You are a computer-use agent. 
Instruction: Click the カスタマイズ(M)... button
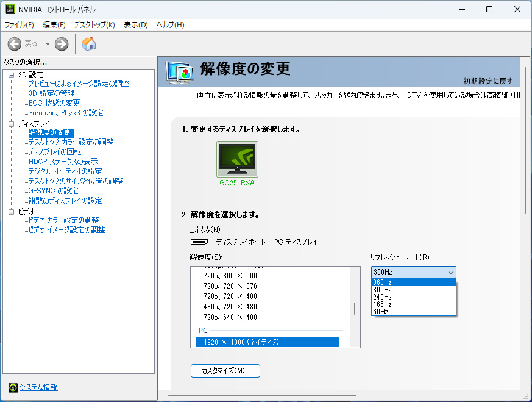(x=225, y=371)
